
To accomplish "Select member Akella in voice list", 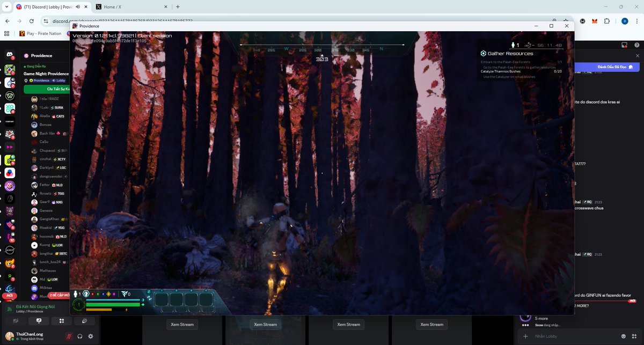I will [49, 116].
